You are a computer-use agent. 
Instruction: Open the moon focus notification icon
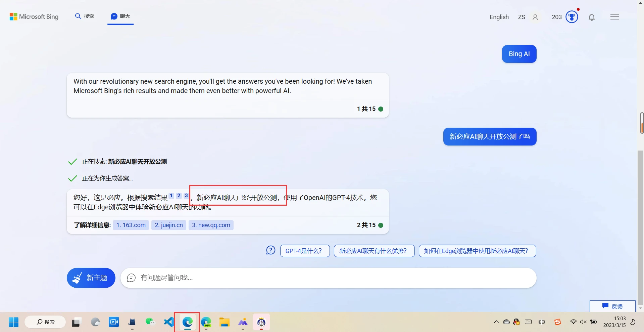633,322
